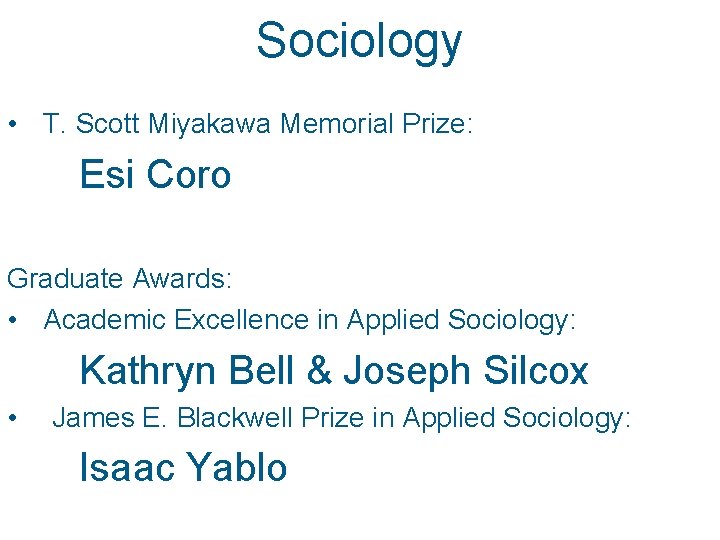720x540 pixels.
Task: Click the surname Silcox
Action: pos(536,370)
